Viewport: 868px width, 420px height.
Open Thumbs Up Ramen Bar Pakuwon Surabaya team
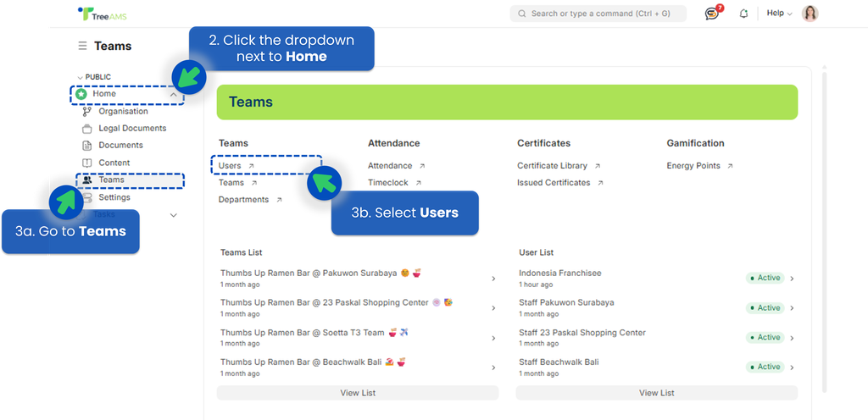point(358,278)
